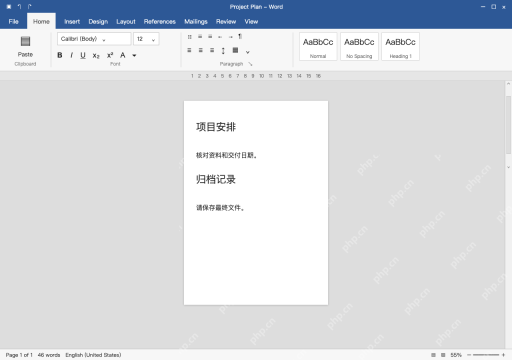Screen dimensions: 512x360
Task: Toggle Underline formatting
Action: (83, 55)
